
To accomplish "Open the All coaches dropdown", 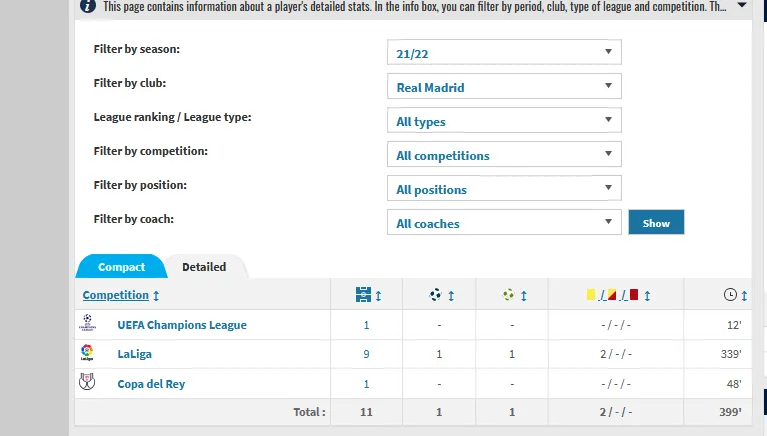I will 504,222.
